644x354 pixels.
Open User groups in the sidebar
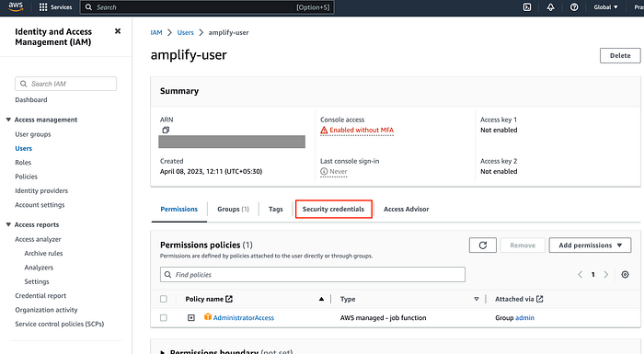[x=33, y=134]
